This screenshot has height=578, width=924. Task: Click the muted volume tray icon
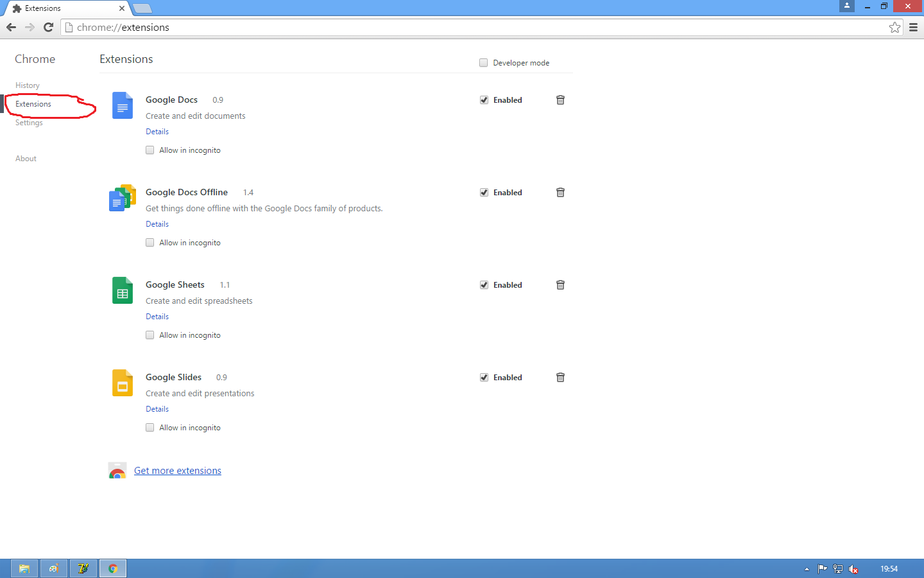coord(853,569)
